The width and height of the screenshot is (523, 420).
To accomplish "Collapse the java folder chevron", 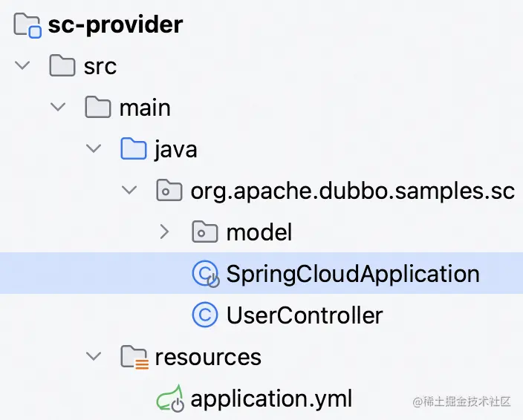I will pos(94,148).
